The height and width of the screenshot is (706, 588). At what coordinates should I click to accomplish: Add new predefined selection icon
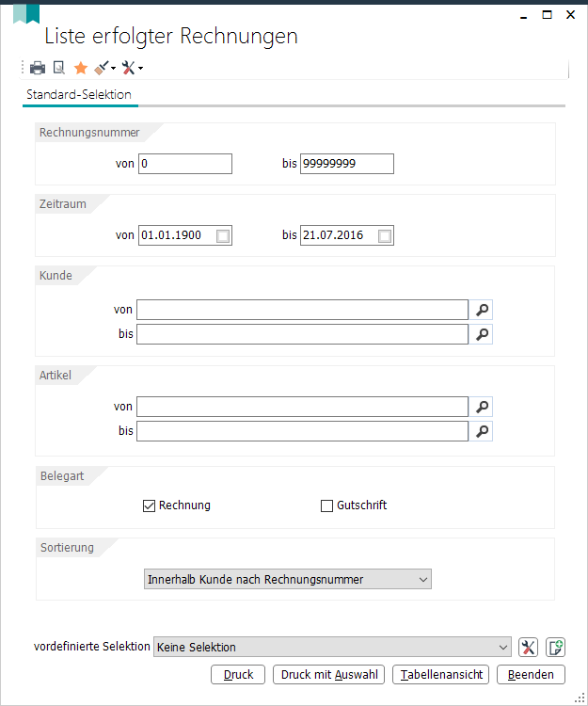click(556, 648)
